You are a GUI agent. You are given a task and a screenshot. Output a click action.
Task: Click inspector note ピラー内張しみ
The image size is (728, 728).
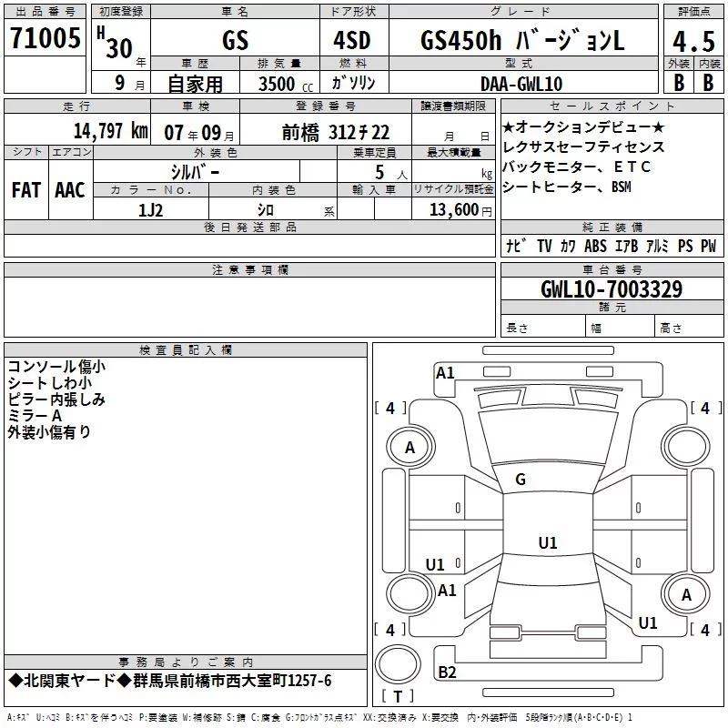[56, 399]
